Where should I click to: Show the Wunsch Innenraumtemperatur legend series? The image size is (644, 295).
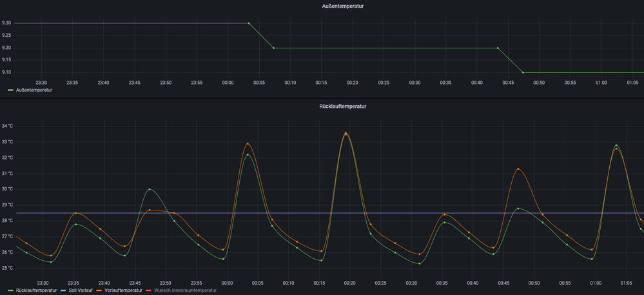(184, 290)
